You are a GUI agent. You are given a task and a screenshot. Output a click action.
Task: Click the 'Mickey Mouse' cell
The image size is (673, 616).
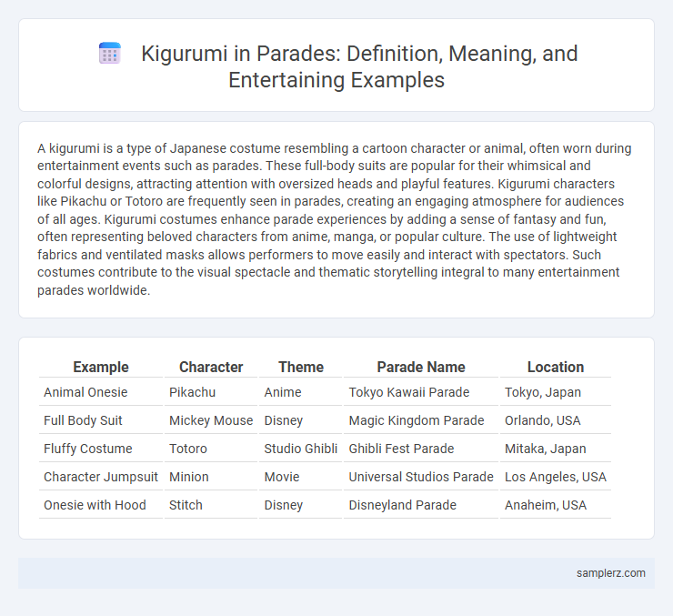point(211,420)
